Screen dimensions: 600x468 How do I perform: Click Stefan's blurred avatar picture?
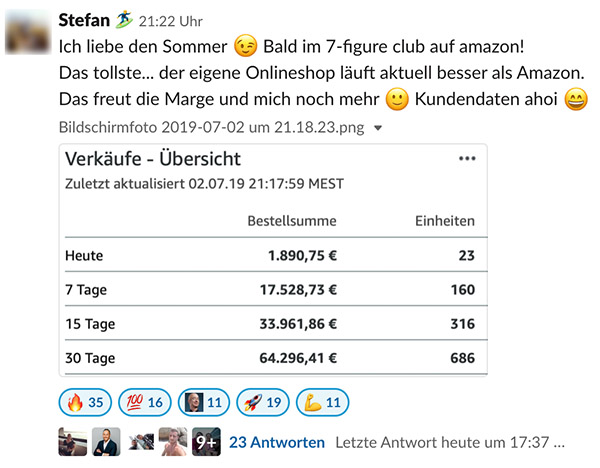[28, 31]
